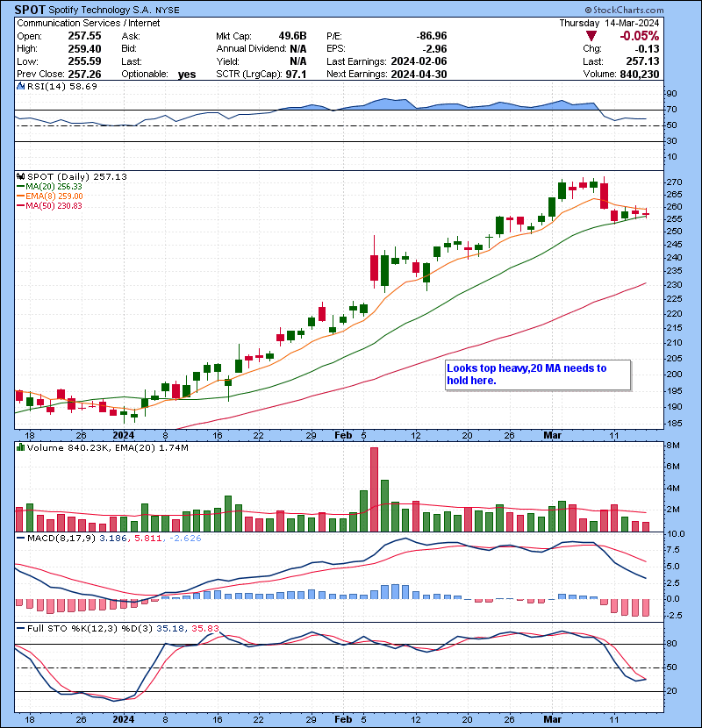This screenshot has width=702, height=728.
Task: Select the MACD signal value 5.811
Action: (147, 539)
